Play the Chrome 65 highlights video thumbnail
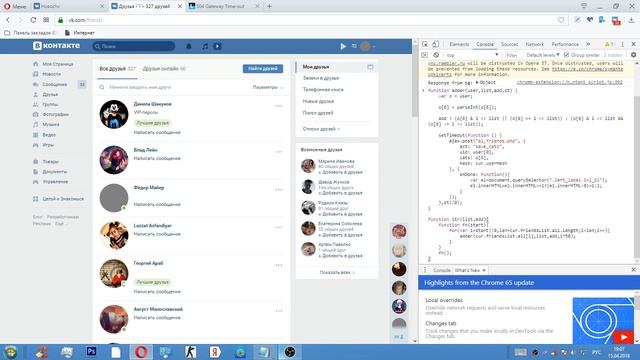The height and width of the screenshot is (360, 640). [x=603, y=320]
